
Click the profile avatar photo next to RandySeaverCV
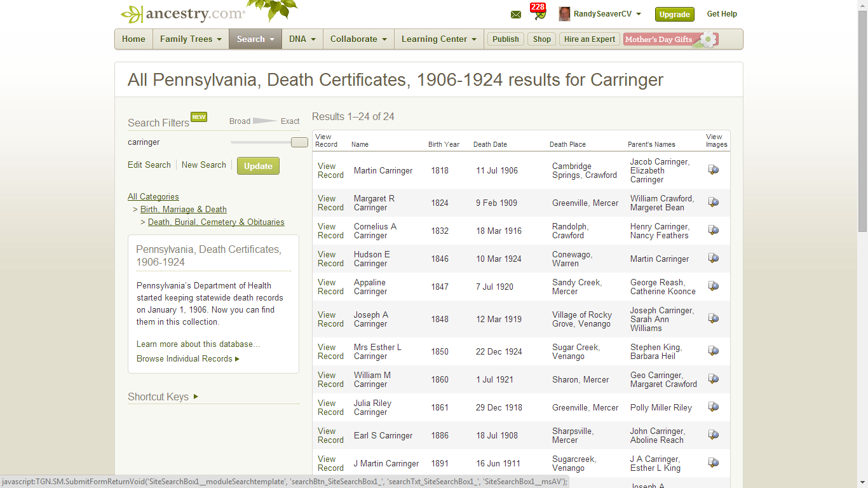(x=564, y=13)
